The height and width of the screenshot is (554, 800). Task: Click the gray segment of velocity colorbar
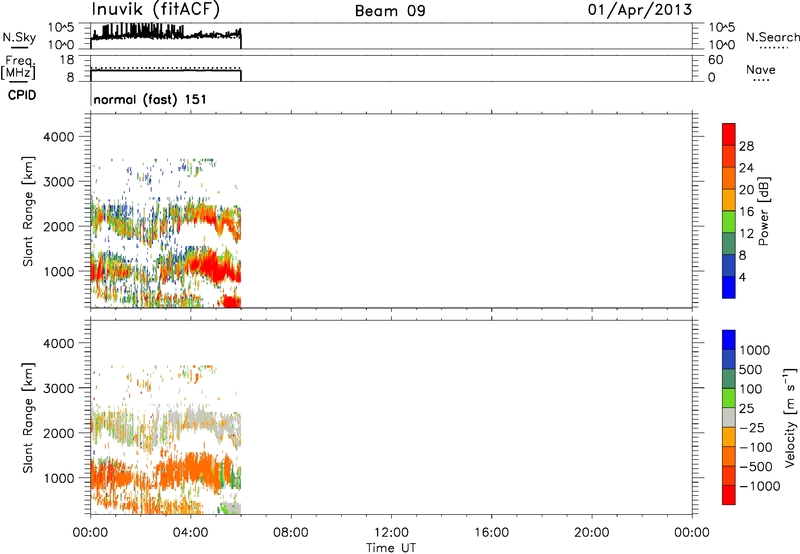[729, 418]
